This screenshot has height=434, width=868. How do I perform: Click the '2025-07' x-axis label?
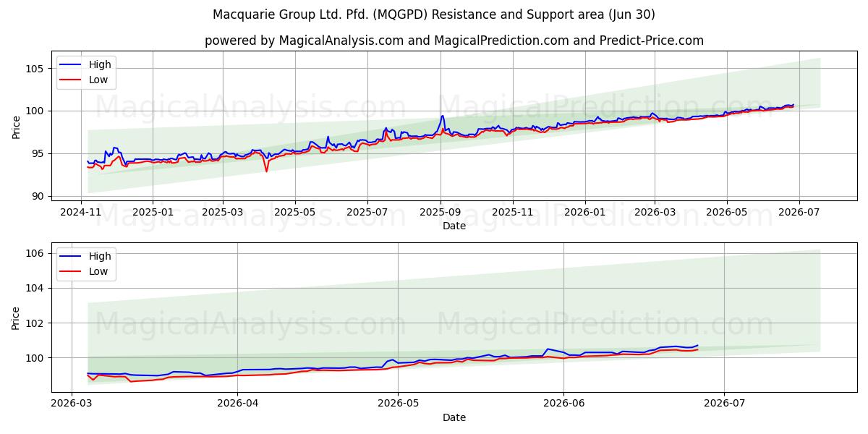(367, 213)
